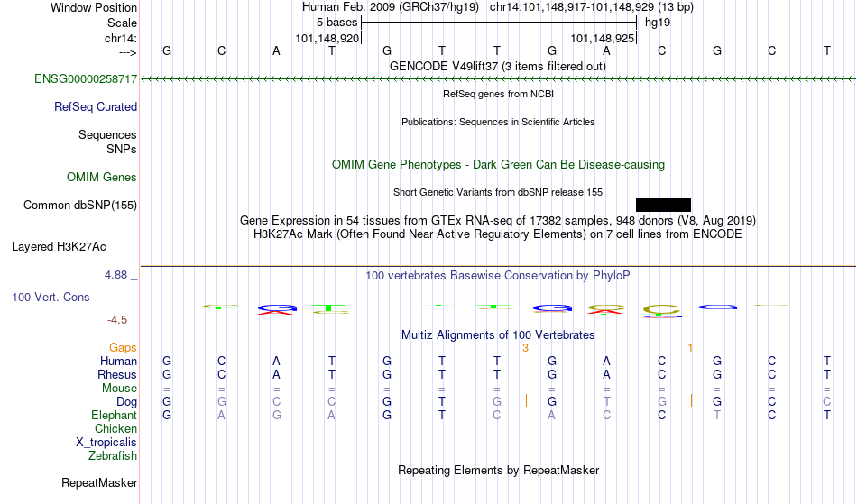
Task: Click the 100 Vert. Cons track label
Action: pyautogui.click(x=51, y=297)
